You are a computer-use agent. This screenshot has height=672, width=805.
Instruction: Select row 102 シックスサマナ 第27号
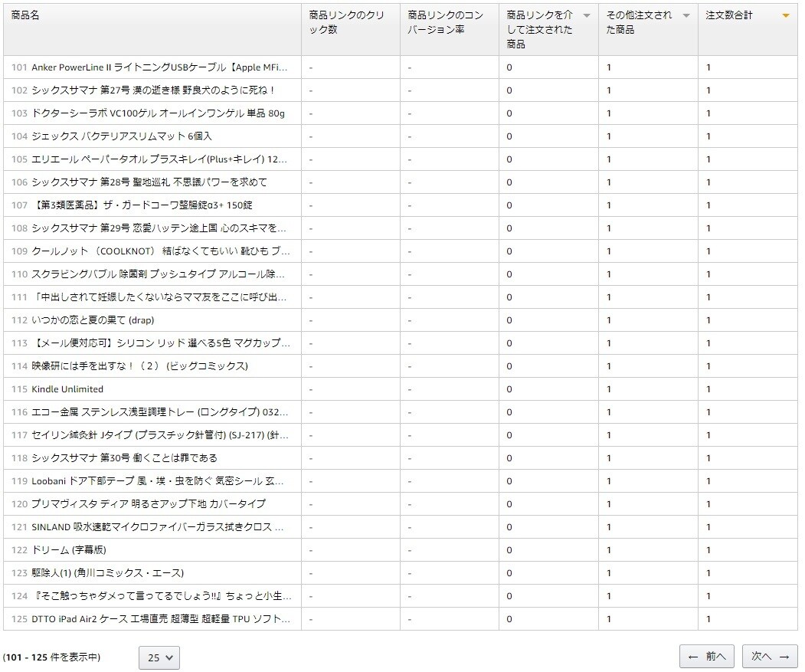coord(401,90)
